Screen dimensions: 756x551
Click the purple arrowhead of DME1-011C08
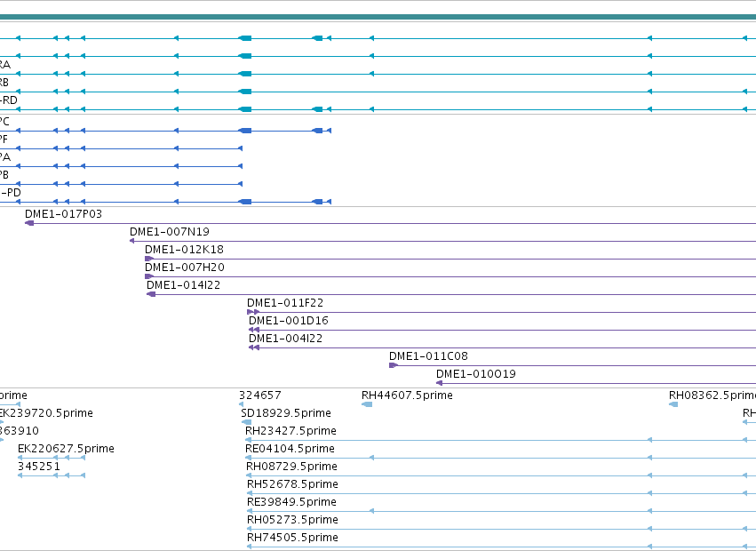coord(394,365)
